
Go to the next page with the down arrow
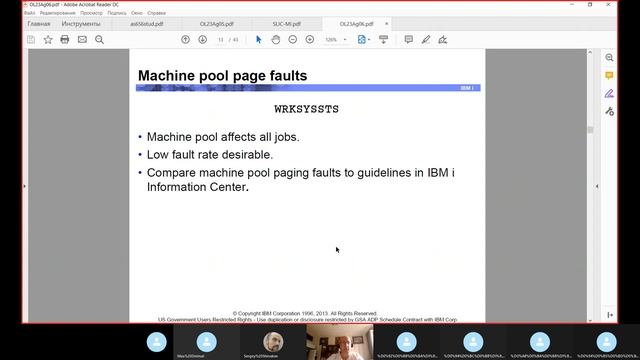pyautogui.click(x=202, y=40)
